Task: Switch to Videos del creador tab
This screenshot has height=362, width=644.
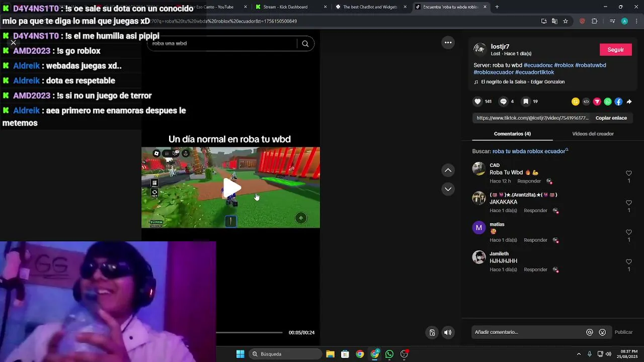Action: pyautogui.click(x=593, y=134)
